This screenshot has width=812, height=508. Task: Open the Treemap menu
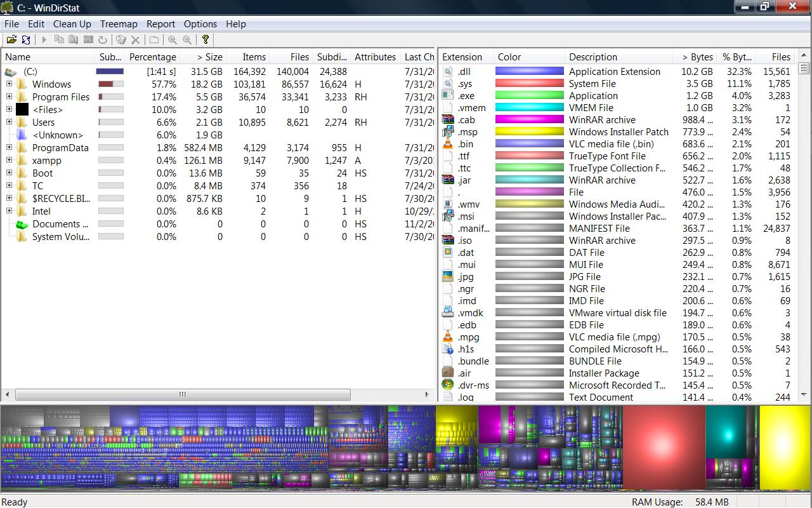click(119, 24)
